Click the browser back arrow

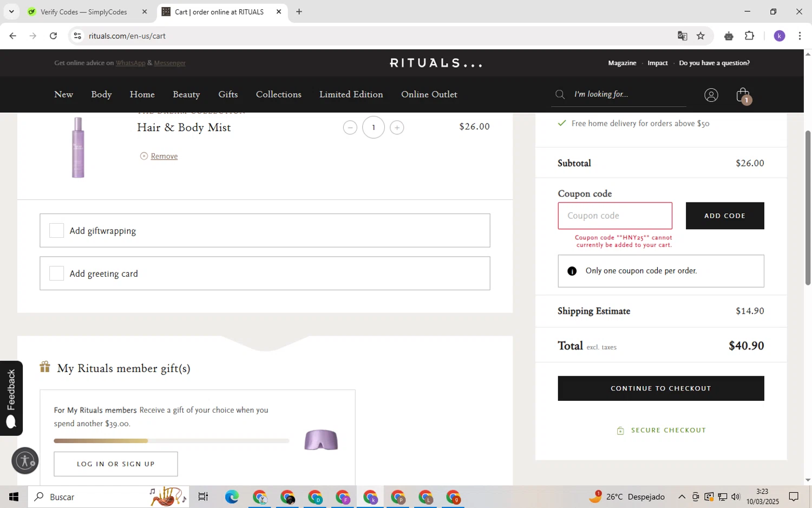(12, 36)
